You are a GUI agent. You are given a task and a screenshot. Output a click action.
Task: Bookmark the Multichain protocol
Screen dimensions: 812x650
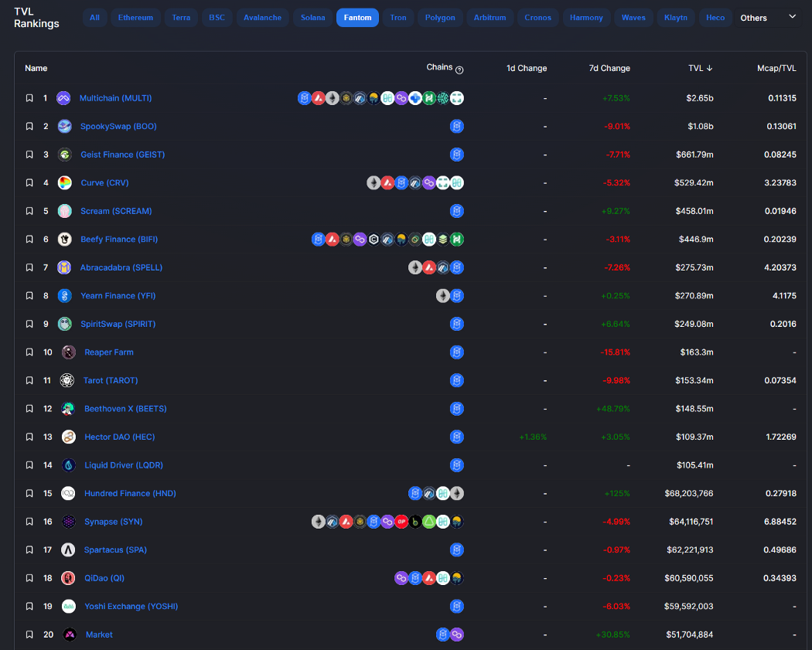(29, 98)
